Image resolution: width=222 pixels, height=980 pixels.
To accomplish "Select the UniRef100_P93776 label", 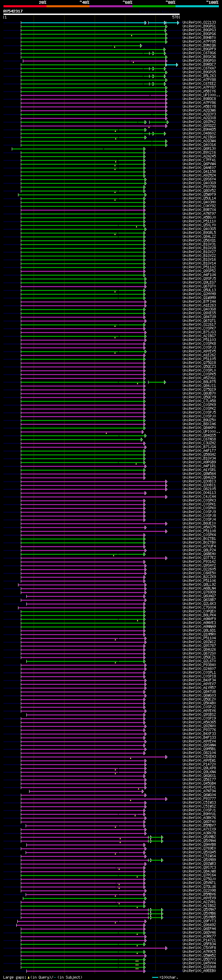I will point(199,730).
